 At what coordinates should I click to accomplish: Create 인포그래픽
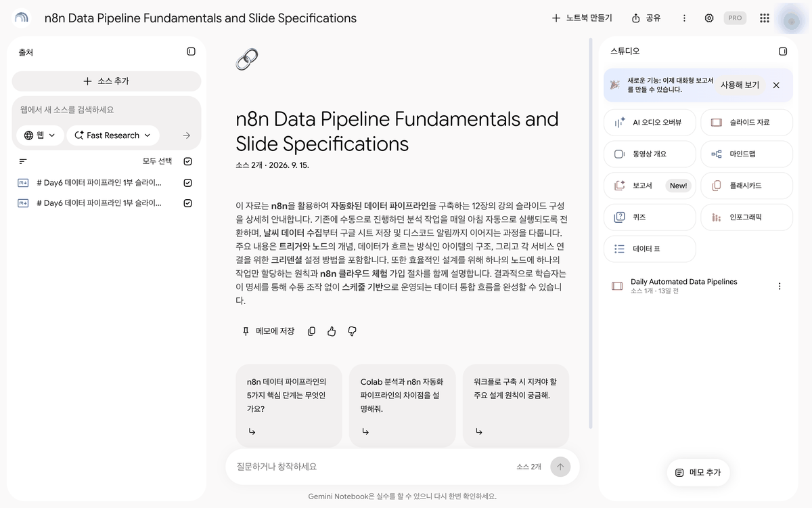coord(746,217)
